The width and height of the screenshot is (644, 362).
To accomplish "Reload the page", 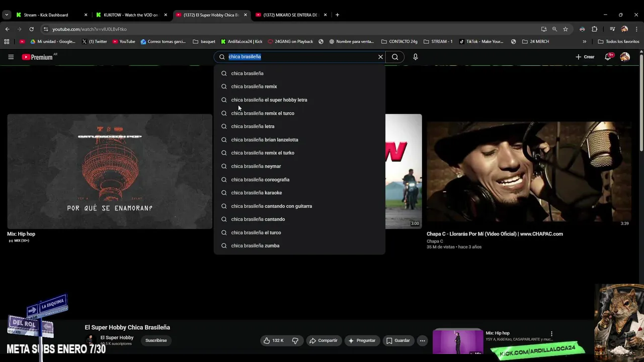I will [x=31, y=29].
